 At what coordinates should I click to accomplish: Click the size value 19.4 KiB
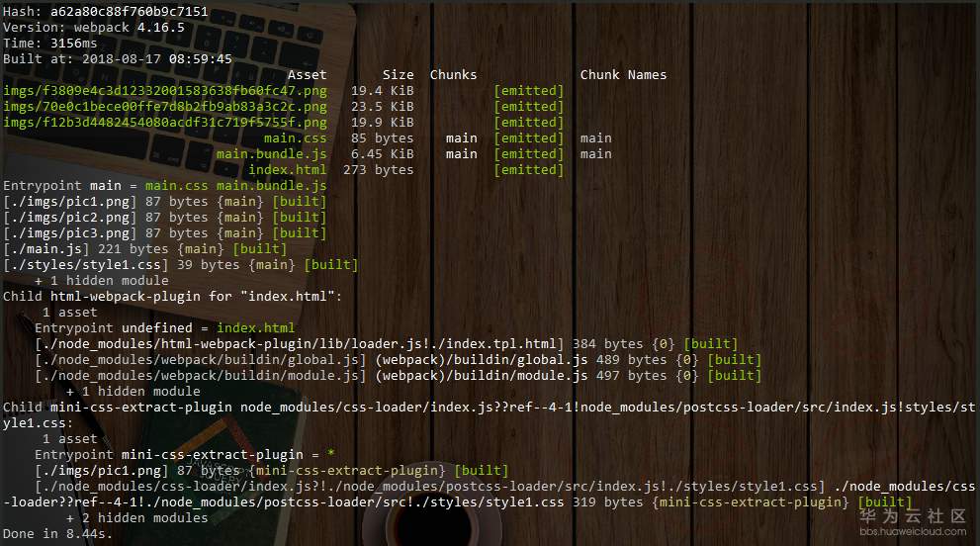coord(382,91)
